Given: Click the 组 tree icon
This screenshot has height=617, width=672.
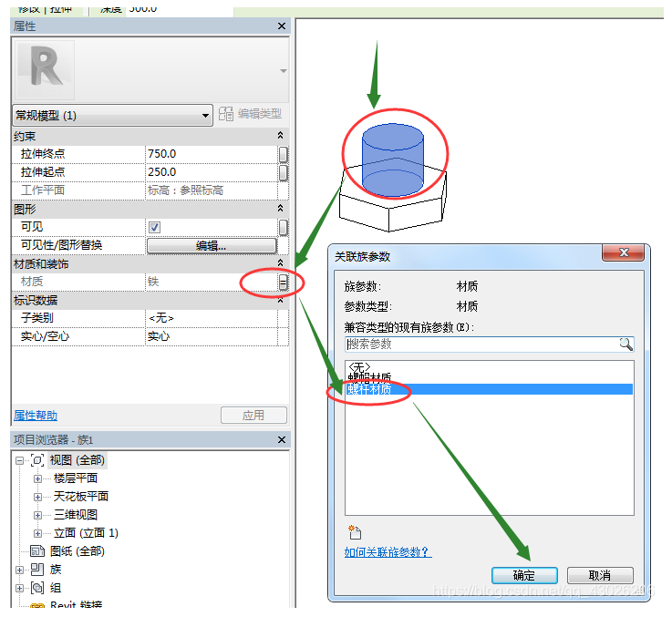Looking at the screenshot, I should click(37, 588).
